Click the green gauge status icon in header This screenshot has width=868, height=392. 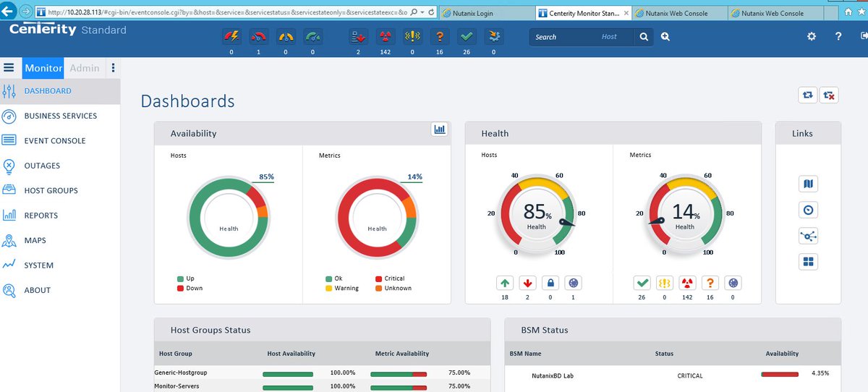[x=312, y=36]
